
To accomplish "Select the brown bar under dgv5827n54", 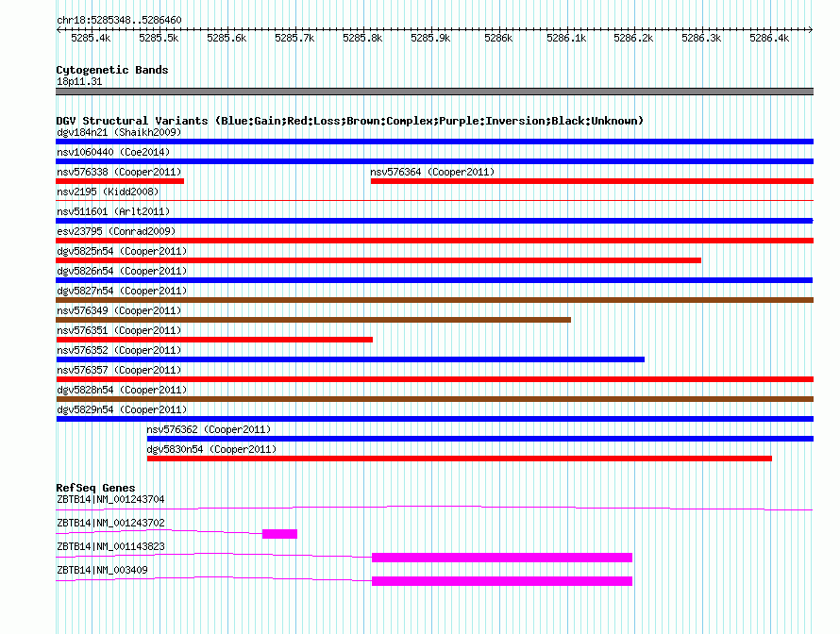I will (x=434, y=300).
